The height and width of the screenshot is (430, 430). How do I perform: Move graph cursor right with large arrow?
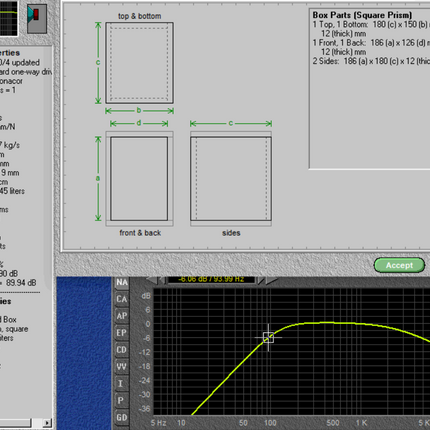pyautogui.click(x=271, y=280)
